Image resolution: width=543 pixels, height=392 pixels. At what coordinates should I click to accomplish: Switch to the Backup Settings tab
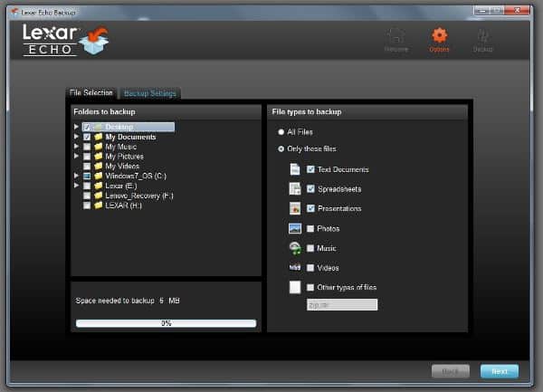[150, 93]
